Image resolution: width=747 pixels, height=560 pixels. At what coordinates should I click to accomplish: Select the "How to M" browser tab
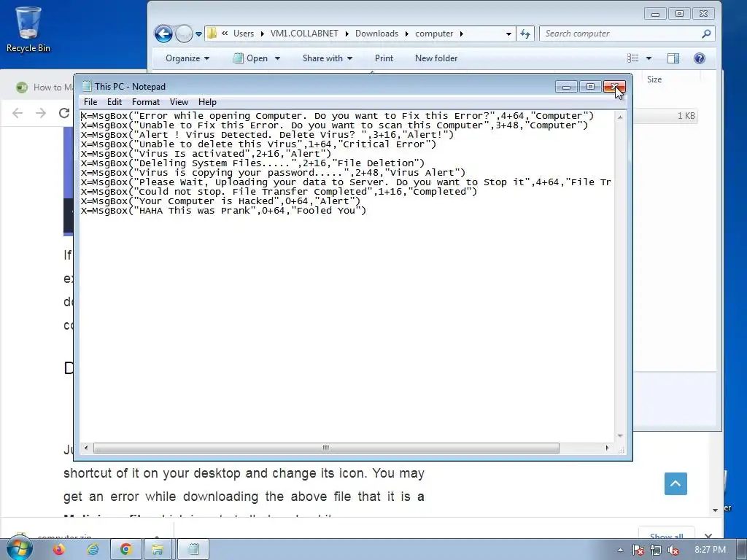(x=44, y=87)
